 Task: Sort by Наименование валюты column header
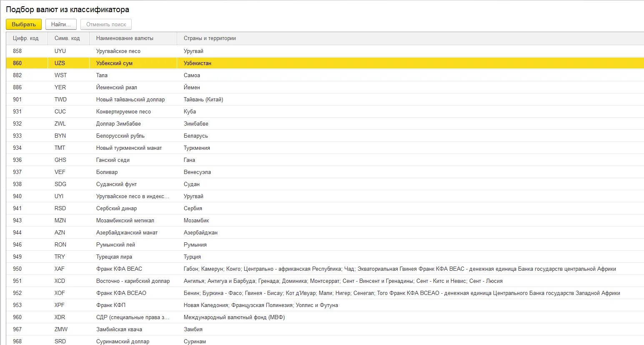(133, 38)
